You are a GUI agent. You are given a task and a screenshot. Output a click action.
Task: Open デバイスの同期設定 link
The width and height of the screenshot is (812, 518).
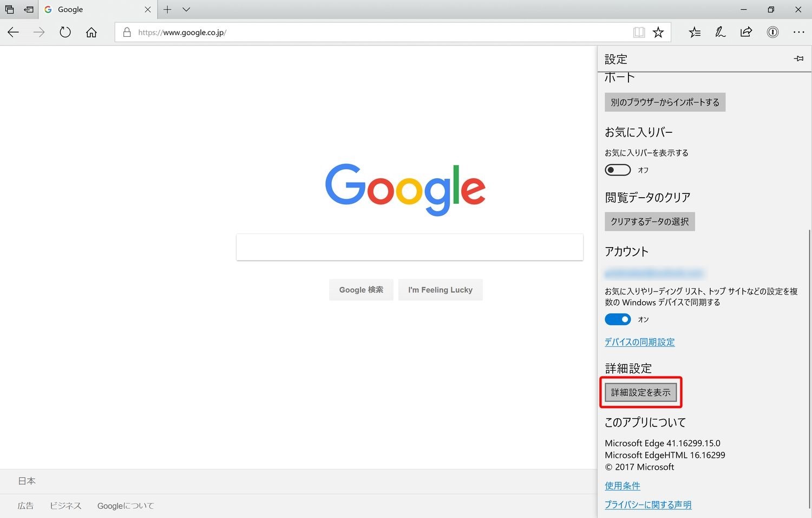coord(639,342)
